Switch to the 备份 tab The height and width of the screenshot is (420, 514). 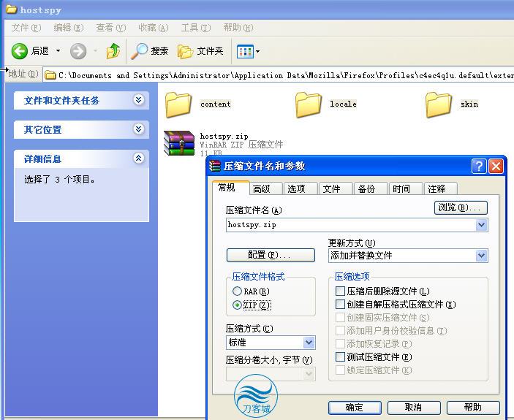click(371, 189)
